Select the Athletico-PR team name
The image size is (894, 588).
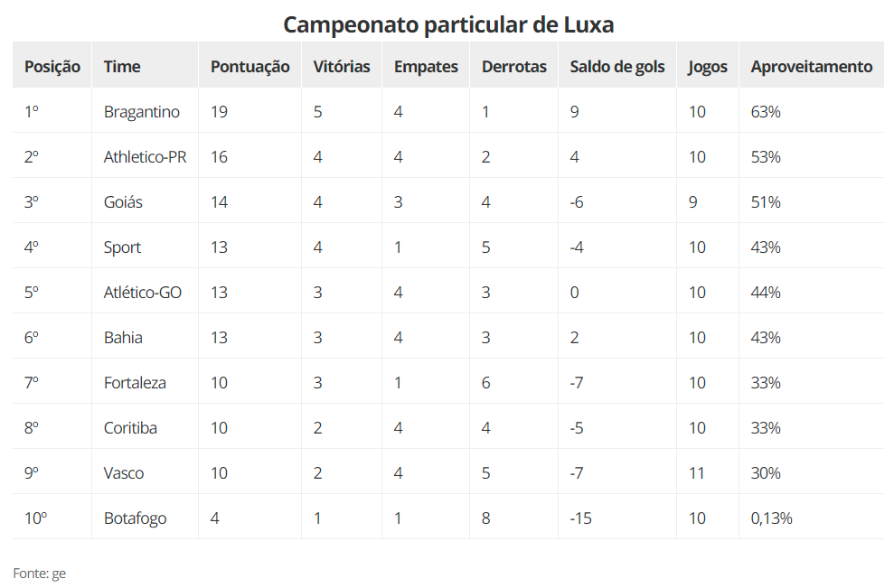(x=146, y=157)
